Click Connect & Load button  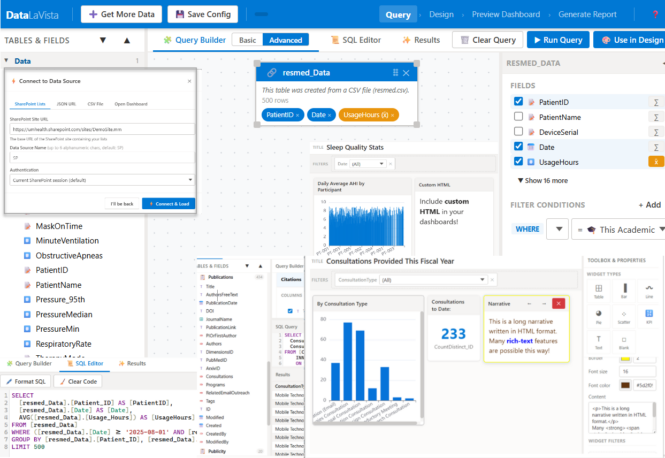point(168,204)
